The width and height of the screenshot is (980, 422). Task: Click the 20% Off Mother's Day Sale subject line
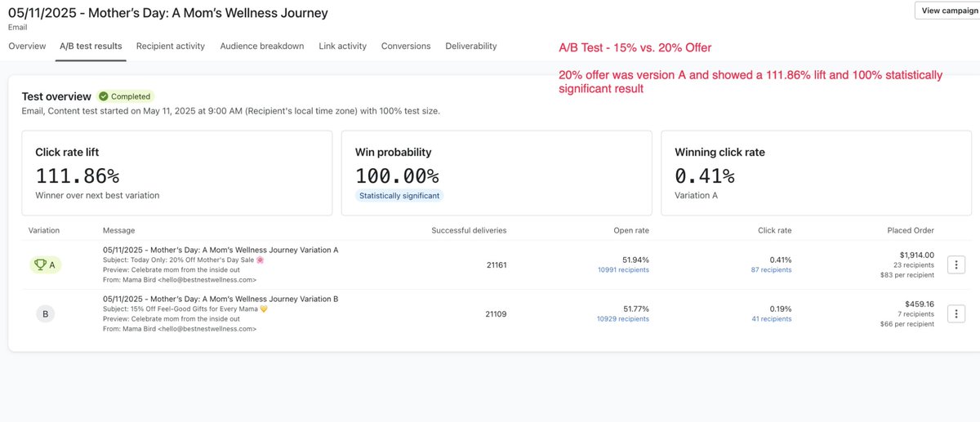pos(184,260)
